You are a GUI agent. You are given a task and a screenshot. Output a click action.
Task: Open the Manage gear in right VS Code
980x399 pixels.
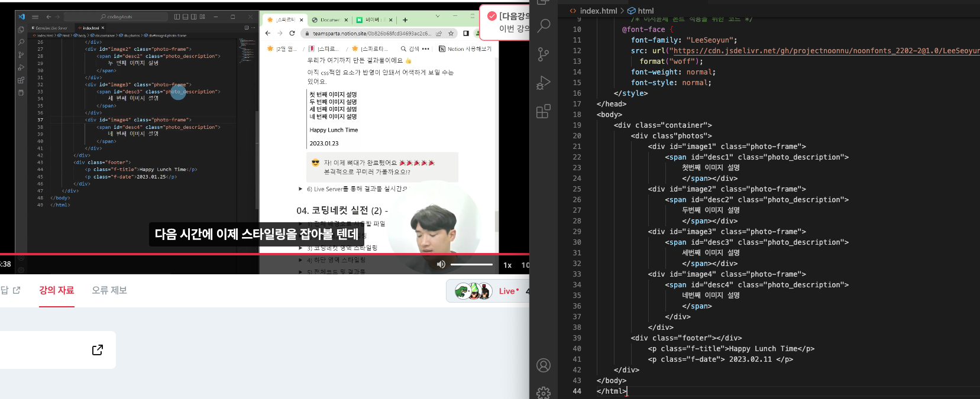(544, 392)
